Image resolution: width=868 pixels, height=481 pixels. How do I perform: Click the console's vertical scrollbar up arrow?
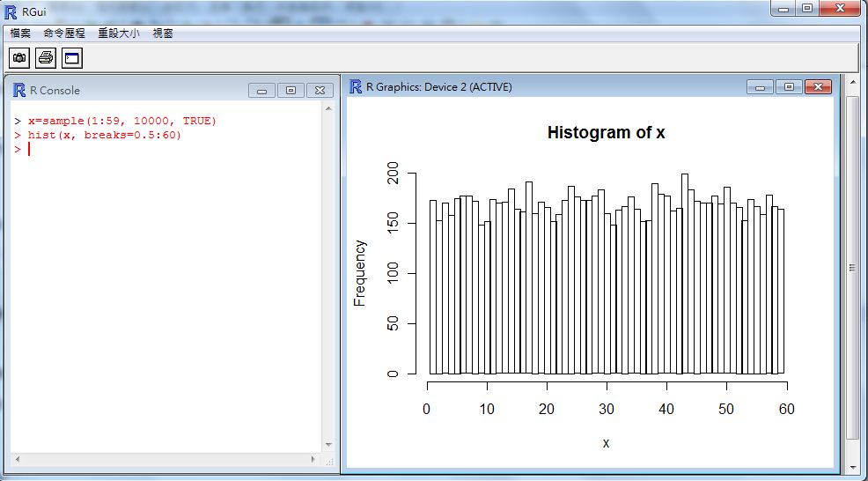[x=328, y=108]
